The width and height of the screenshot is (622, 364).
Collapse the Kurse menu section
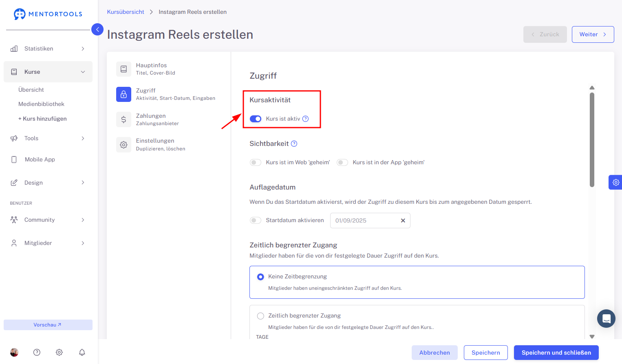click(48, 72)
